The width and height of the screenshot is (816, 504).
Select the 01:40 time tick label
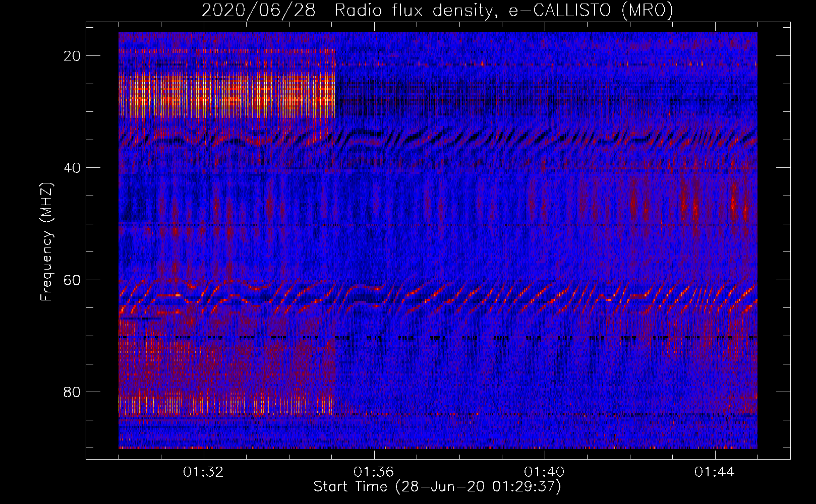click(545, 472)
